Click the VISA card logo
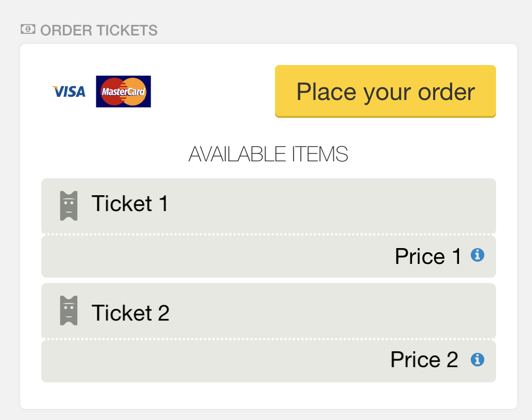532x420 pixels. pyautogui.click(x=69, y=92)
